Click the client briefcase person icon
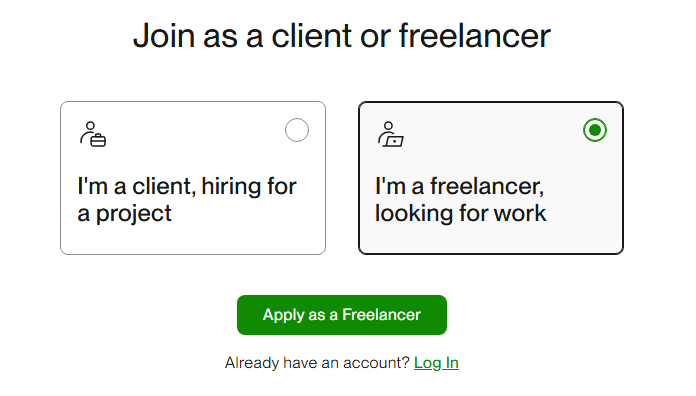Screen dimensions: 696x396 (93, 134)
